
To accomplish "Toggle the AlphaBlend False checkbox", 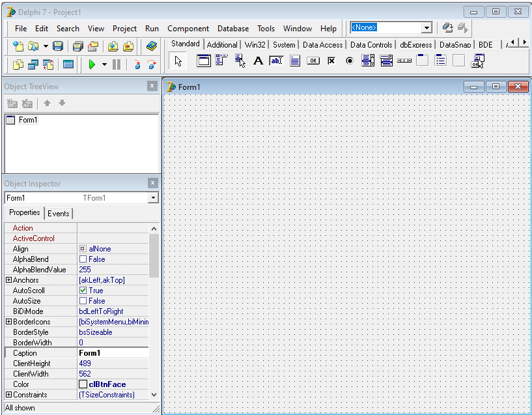I will pos(83,259).
